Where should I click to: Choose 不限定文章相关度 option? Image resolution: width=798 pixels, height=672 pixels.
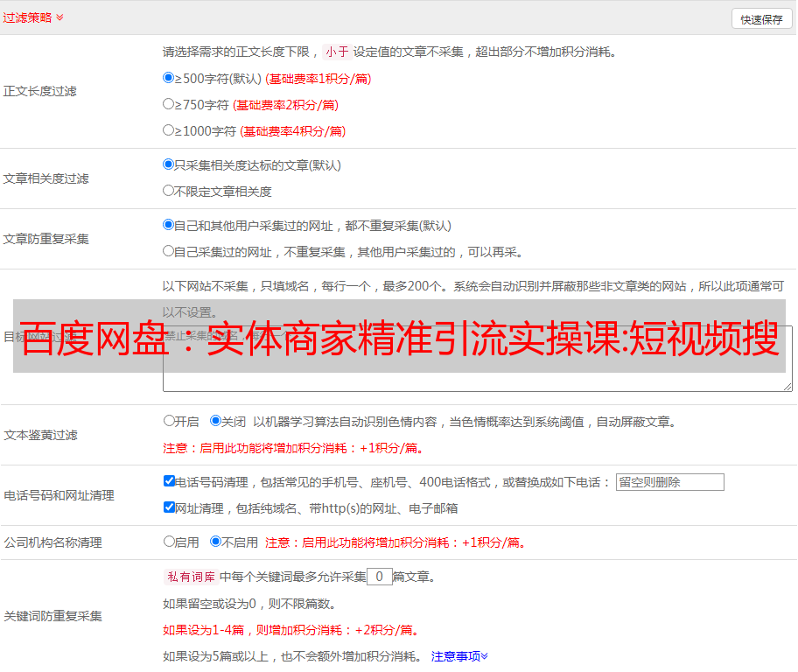pyautogui.click(x=169, y=191)
